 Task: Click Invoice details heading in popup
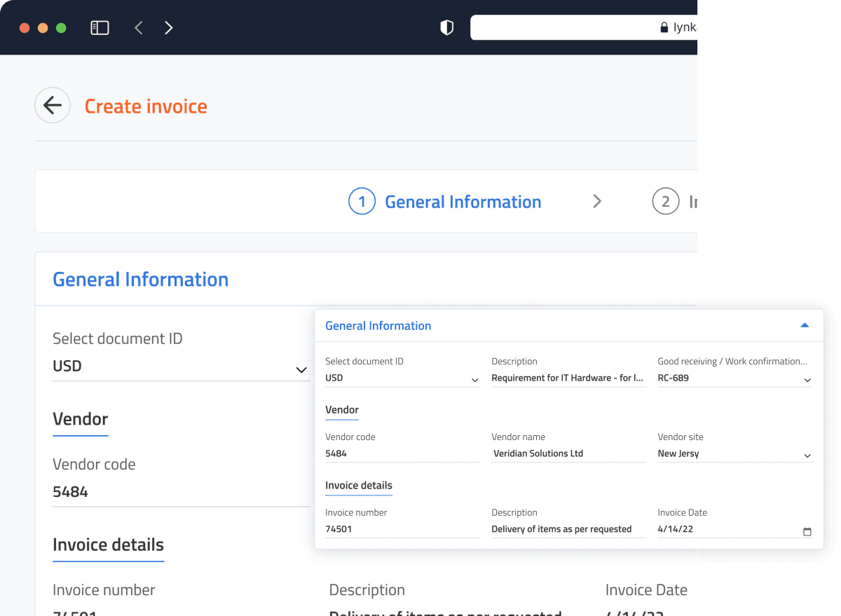pos(359,486)
